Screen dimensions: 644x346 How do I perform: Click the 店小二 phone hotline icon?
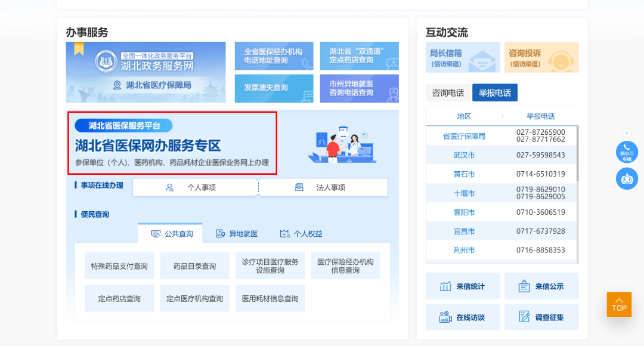coord(627,152)
